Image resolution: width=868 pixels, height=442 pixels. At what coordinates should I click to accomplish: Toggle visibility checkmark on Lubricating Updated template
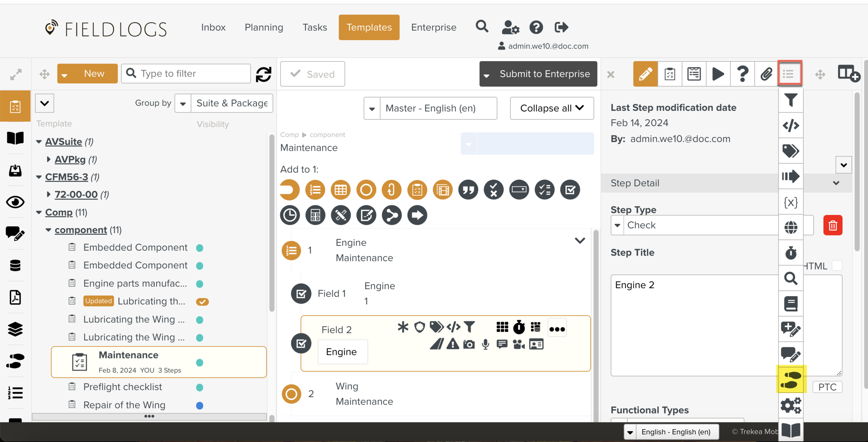pyautogui.click(x=202, y=301)
